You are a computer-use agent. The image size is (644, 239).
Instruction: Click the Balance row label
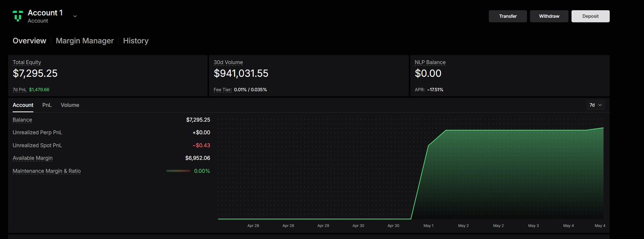point(23,120)
